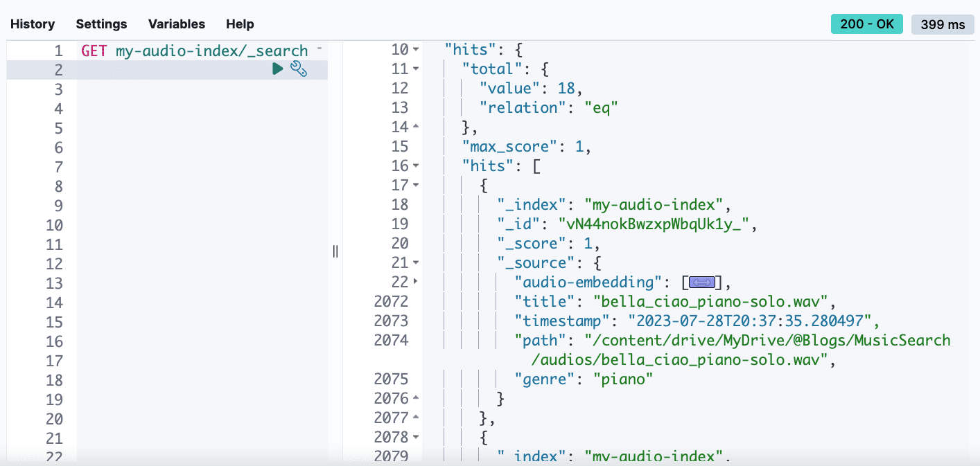Open the Variables menu
This screenshot has height=466, width=980.
click(x=176, y=24)
